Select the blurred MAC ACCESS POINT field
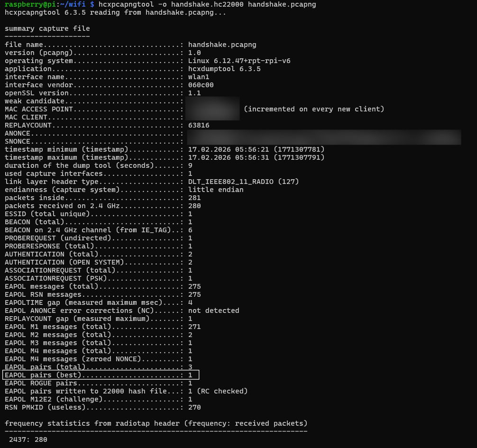Viewport: 477px width, 448px height. click(x=212, y=109)
